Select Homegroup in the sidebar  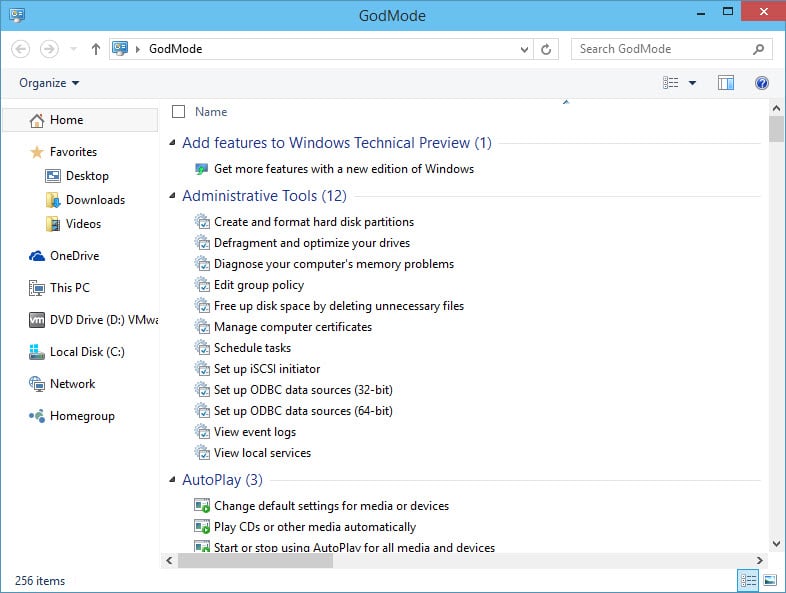click(82, 416)
